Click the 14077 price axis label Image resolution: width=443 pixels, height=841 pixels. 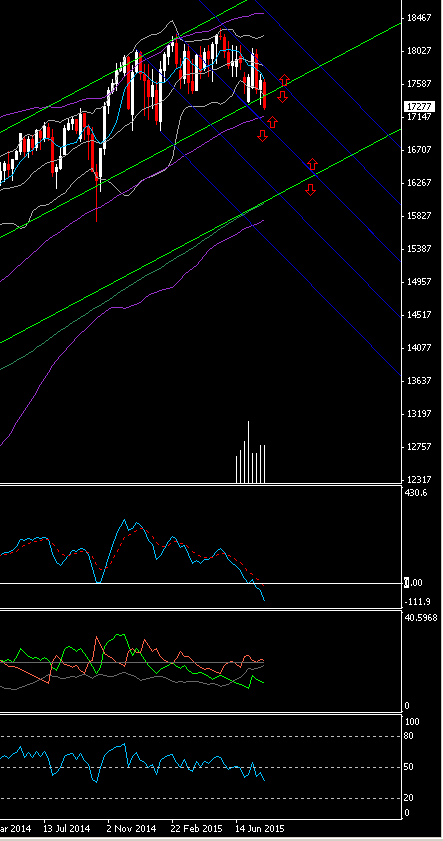tap(419, 348)
